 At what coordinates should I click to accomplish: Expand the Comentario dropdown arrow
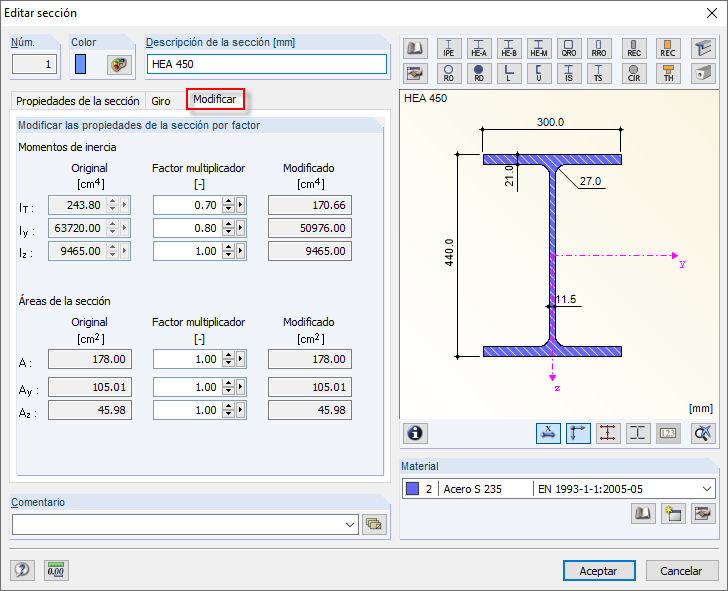point(350,525)
